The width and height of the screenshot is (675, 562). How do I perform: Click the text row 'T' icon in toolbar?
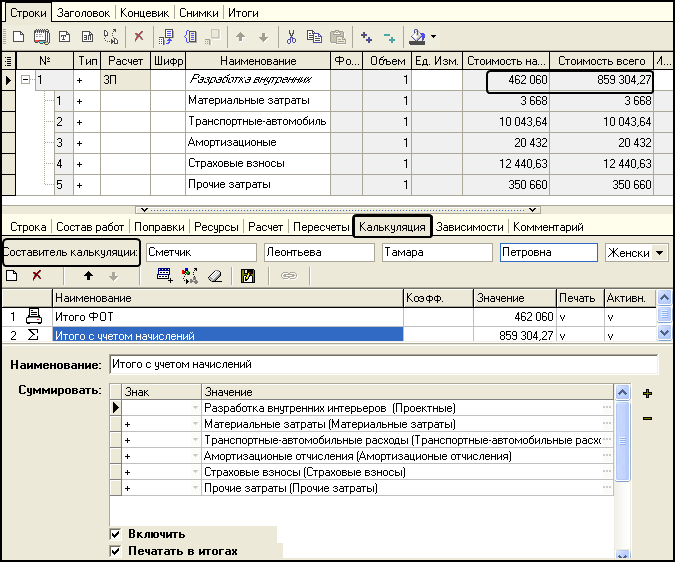(x=65, y=37)
